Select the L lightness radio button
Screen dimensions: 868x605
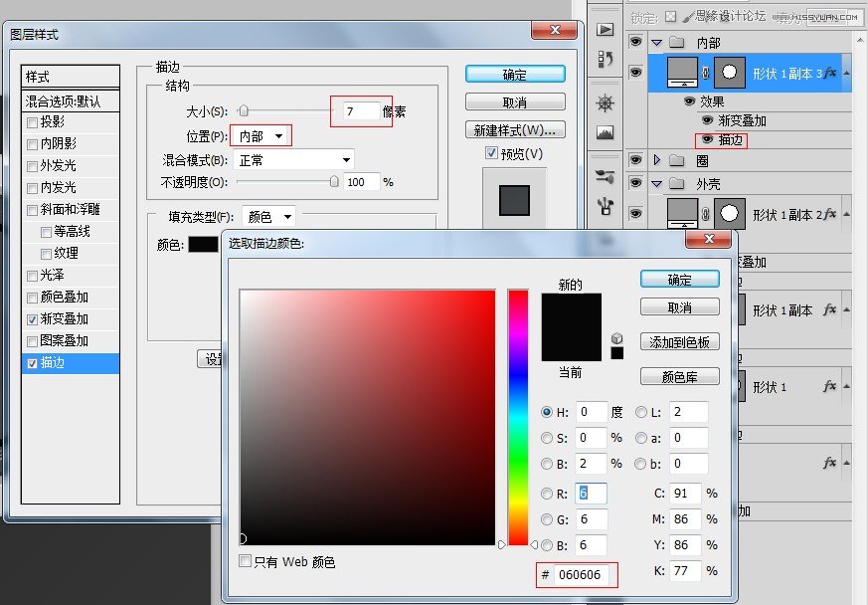click(641, 412)
